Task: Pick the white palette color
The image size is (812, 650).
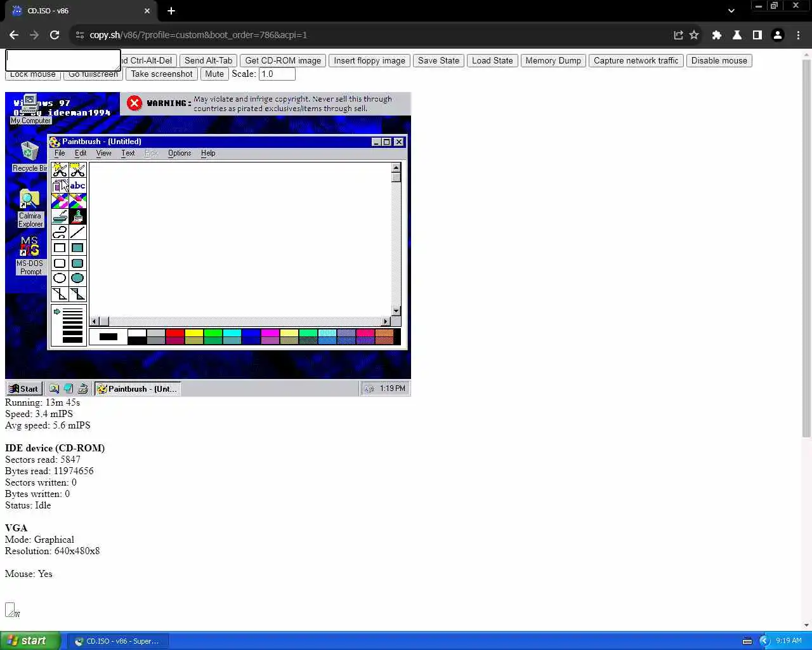Action: [137, 333]
